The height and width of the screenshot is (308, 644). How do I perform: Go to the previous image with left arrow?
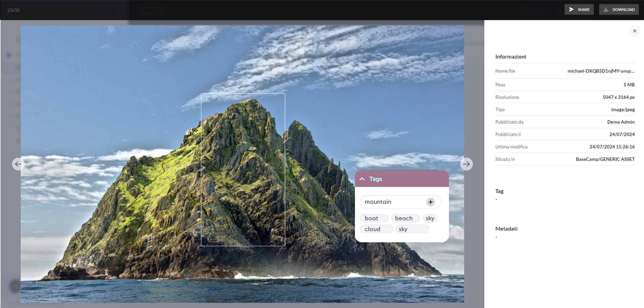18,164
